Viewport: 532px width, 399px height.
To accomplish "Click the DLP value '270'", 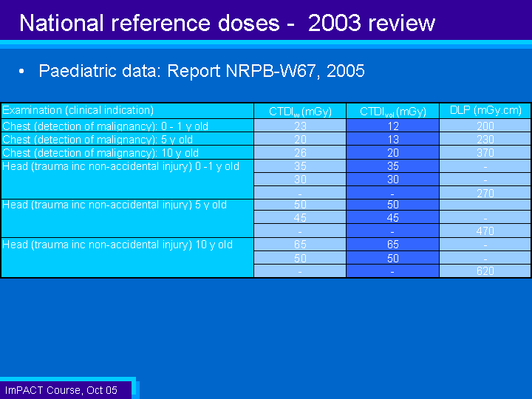I will [485, 193].
